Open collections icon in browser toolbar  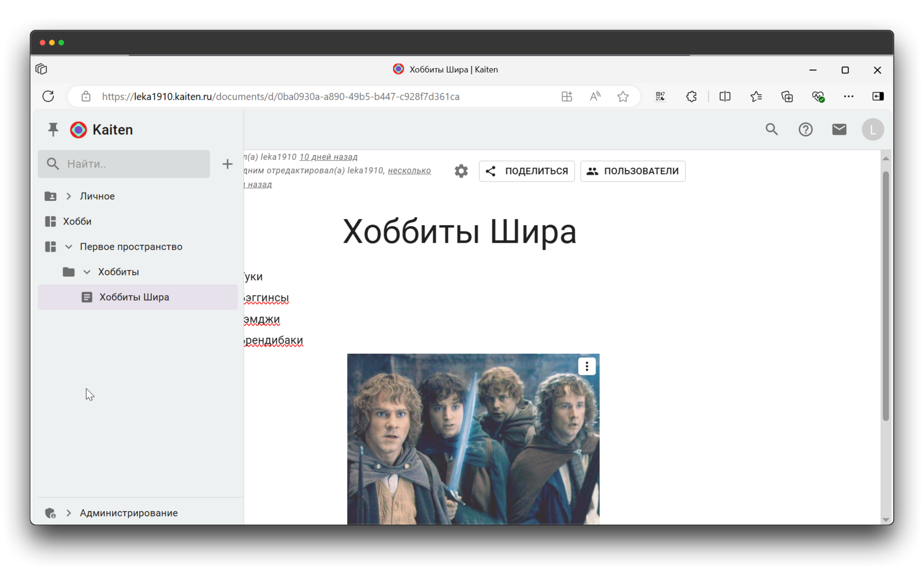(x=787, y=96)
